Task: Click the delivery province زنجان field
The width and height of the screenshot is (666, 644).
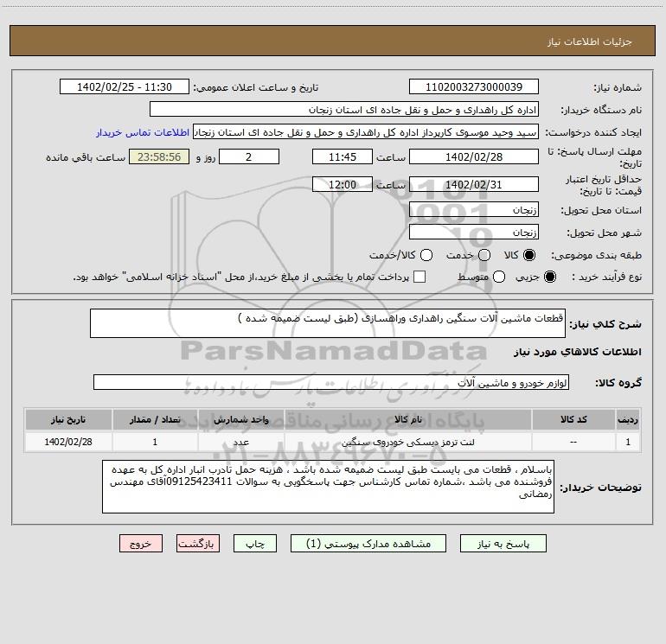Action: click(474, 209)
